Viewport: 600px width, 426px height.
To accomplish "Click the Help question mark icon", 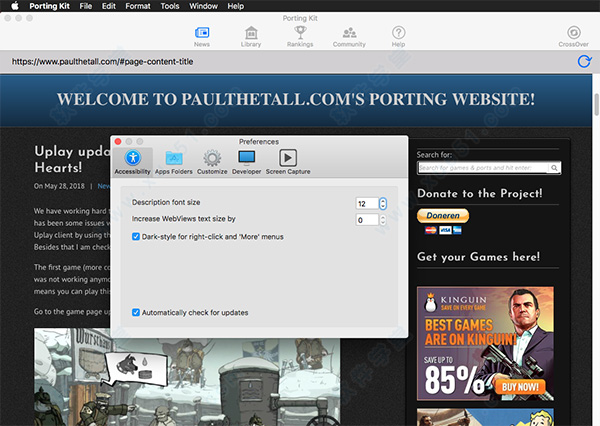I will click(398, 36).
